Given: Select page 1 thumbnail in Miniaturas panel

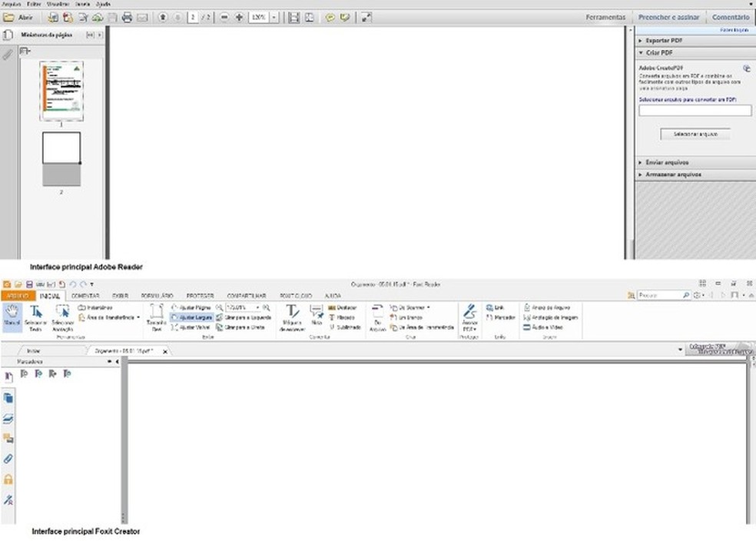Looking at the screenshot, I should pyautogui.click(x=61, y=91).
